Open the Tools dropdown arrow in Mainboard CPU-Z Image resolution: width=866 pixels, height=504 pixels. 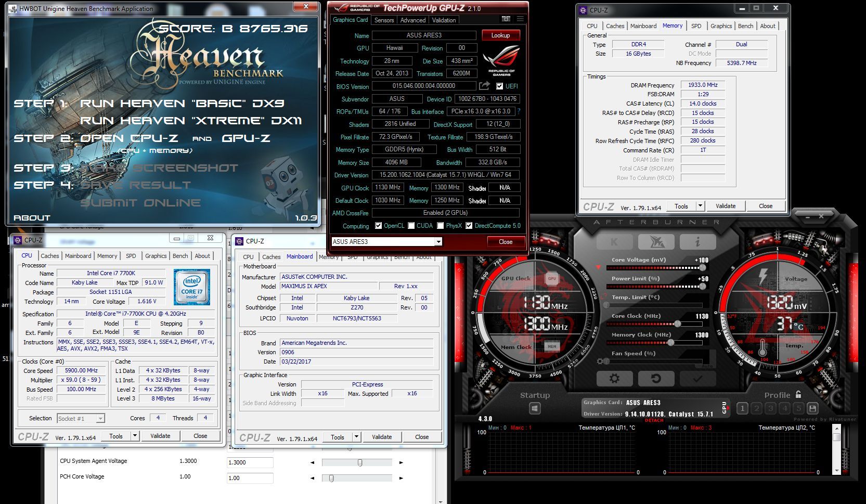[356, 437]
